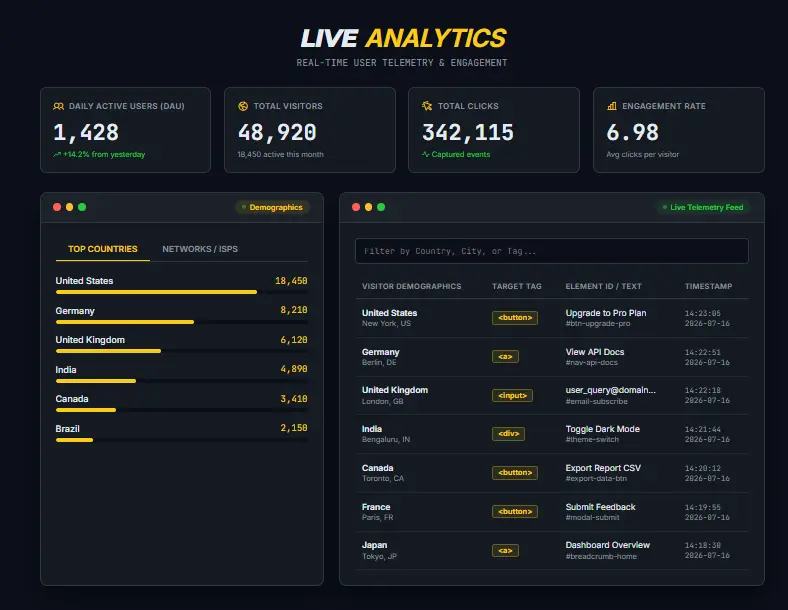Image resolution: width=788 pixels, height=610 pixels.
Task: Click the red dot in Demographics window
Action: [57, 207]
